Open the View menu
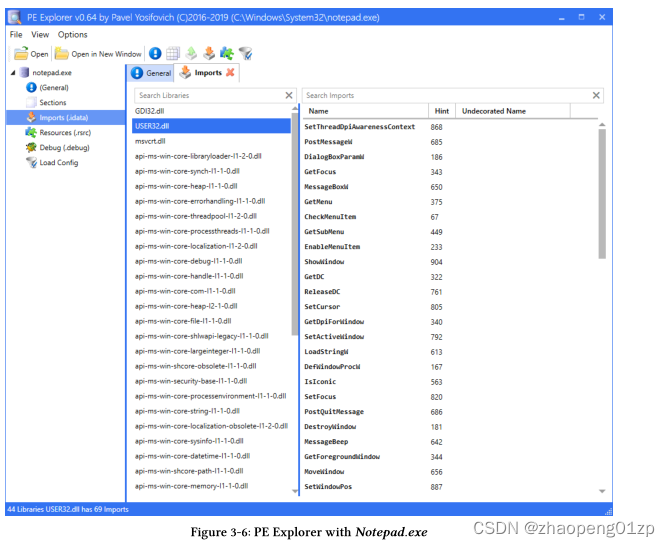The height and width of the screenshot is (547, 670). point(40,35)
